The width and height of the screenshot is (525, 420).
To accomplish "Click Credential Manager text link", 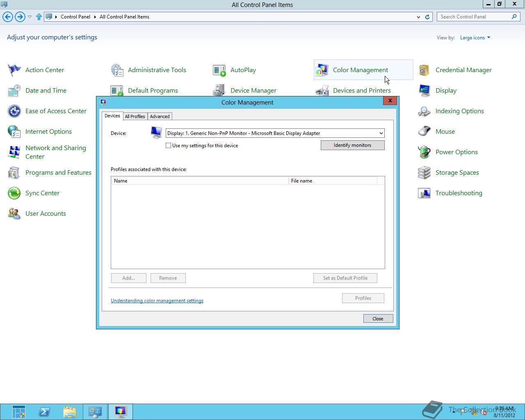I will [x=463, y=70].
